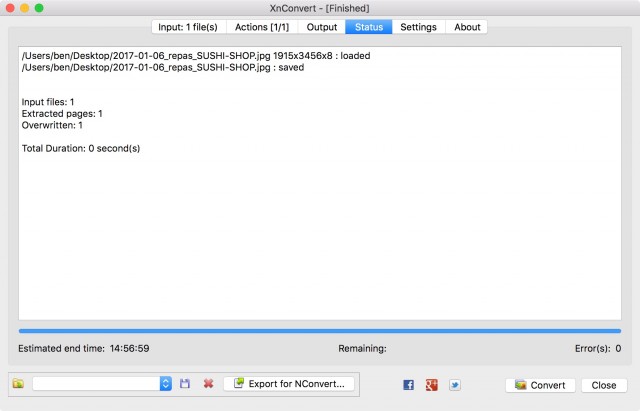Expand the presets dropdown arrow
Screen dimensions: 640x411
166,384
